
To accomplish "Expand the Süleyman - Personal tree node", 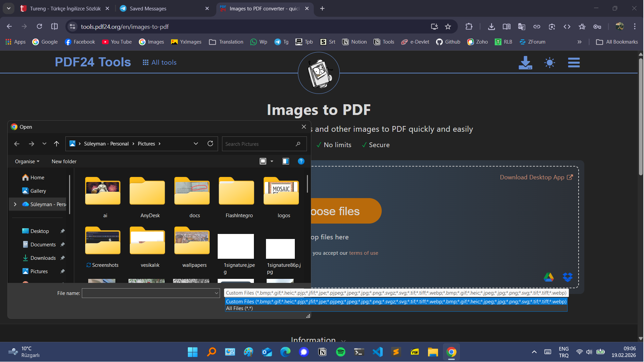I will 15,204.
